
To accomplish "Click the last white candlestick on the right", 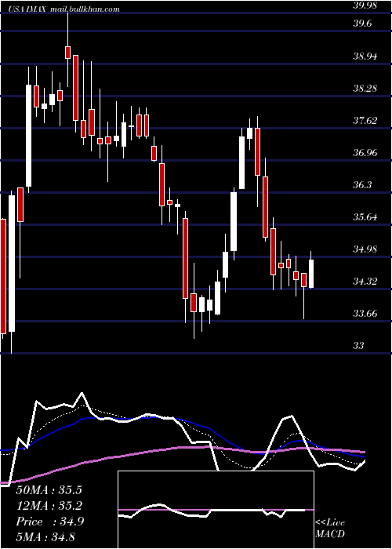I will coord(310,274).
